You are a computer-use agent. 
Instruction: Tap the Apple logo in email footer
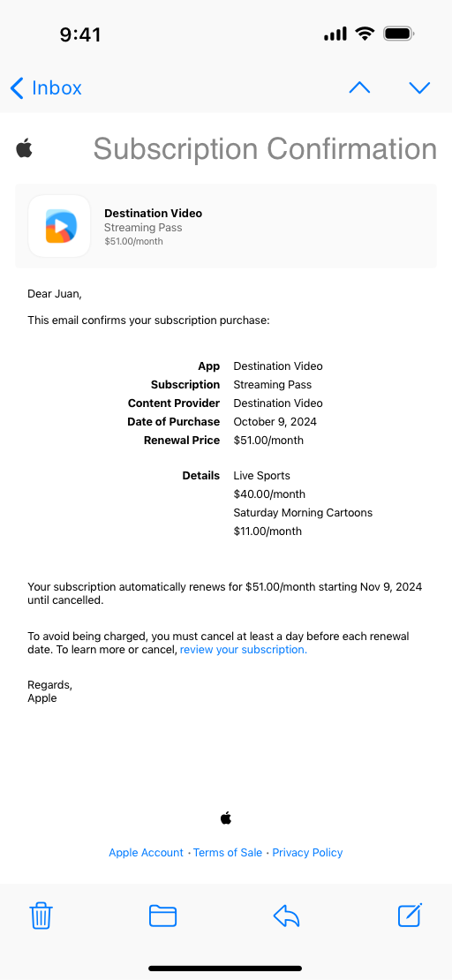pyautogui.click(x=226, y=818)
